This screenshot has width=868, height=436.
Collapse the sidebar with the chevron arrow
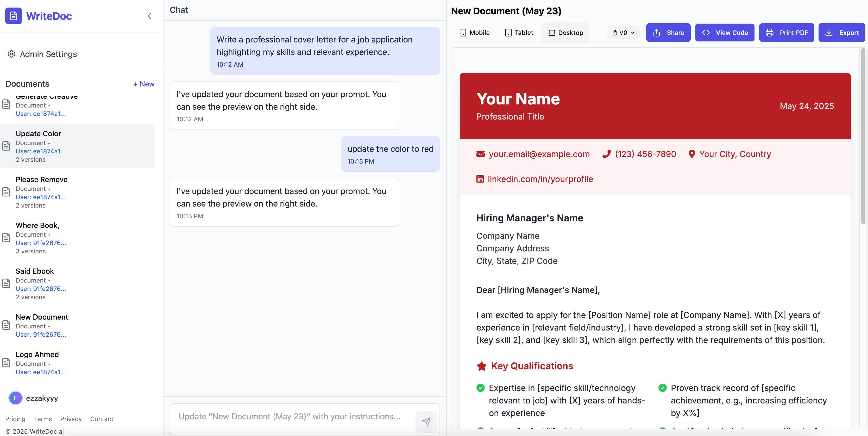tap(150, 16)
